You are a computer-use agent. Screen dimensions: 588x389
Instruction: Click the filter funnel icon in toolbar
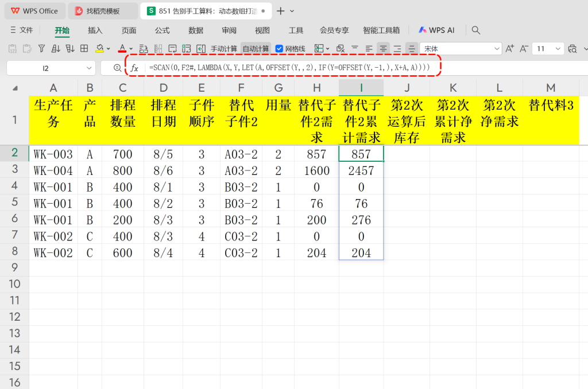(41, 49)
